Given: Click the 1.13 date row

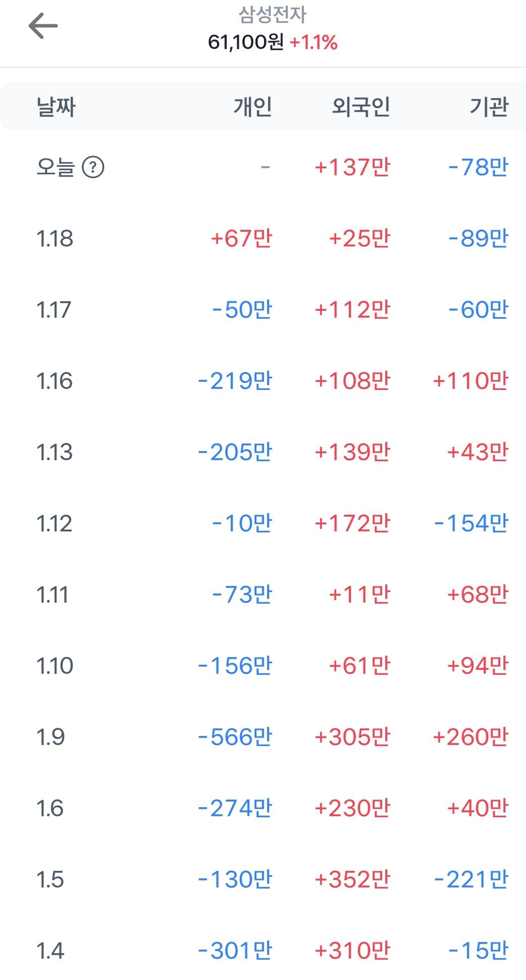Looking at the screenshot, I should pyautogui.click(x=55, y=452).
